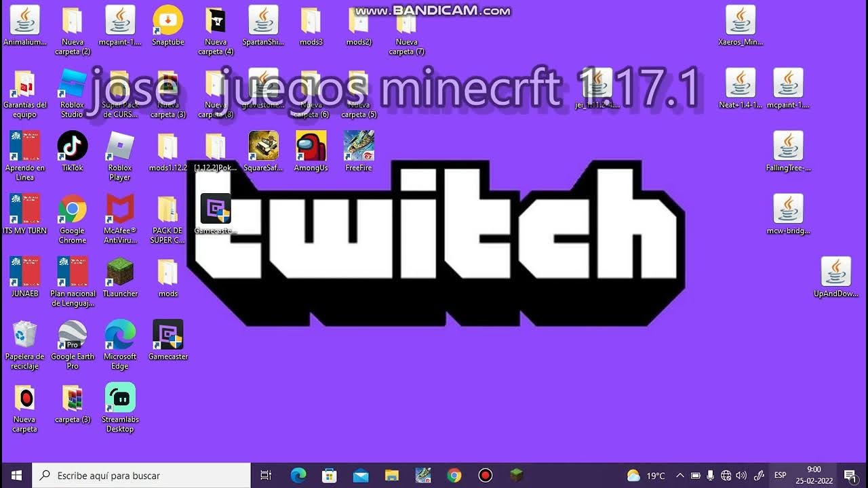Open Garantías del equipo folder
The height and width of the screenshot is (488, 868).
tap(24, 84)
